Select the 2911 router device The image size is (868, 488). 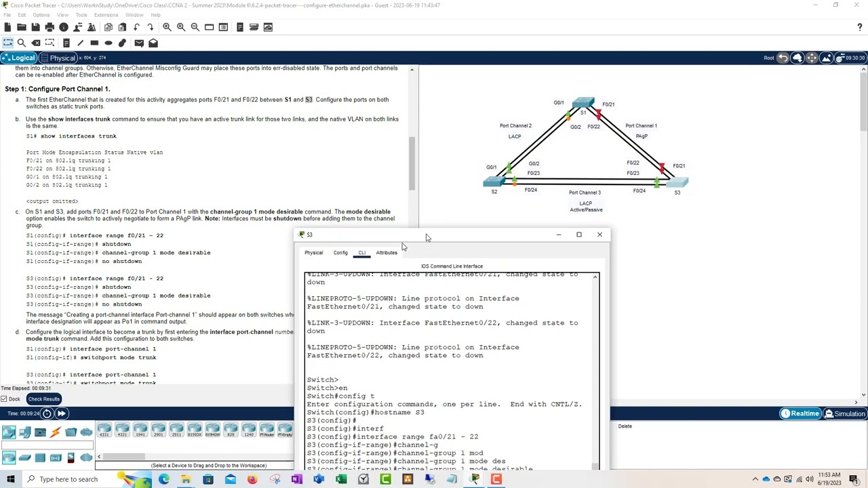(176, 430)
